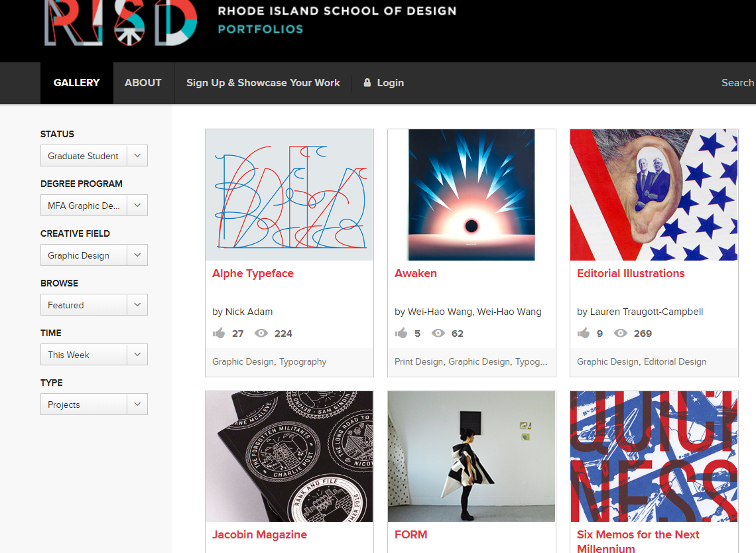The height and width of the screenshot is (553, 756).
Task: Click the eye views icon on Alphe Typeface
Action: tap(261, 333)
